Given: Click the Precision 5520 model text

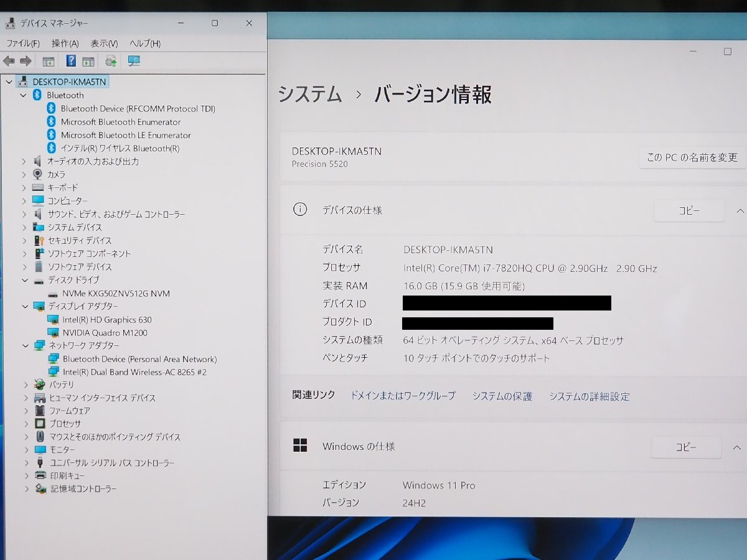Looking at the screenshot, I should click(320, 164).
